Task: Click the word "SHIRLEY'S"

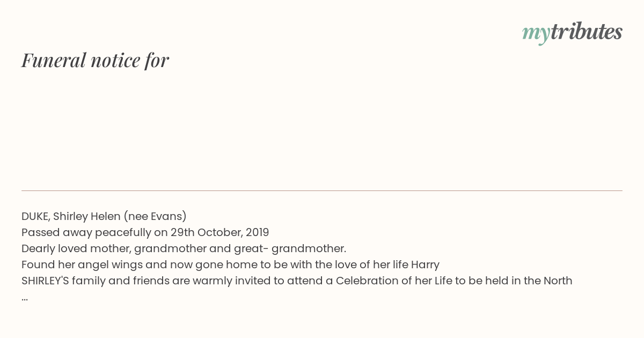Action: (45, 281)
